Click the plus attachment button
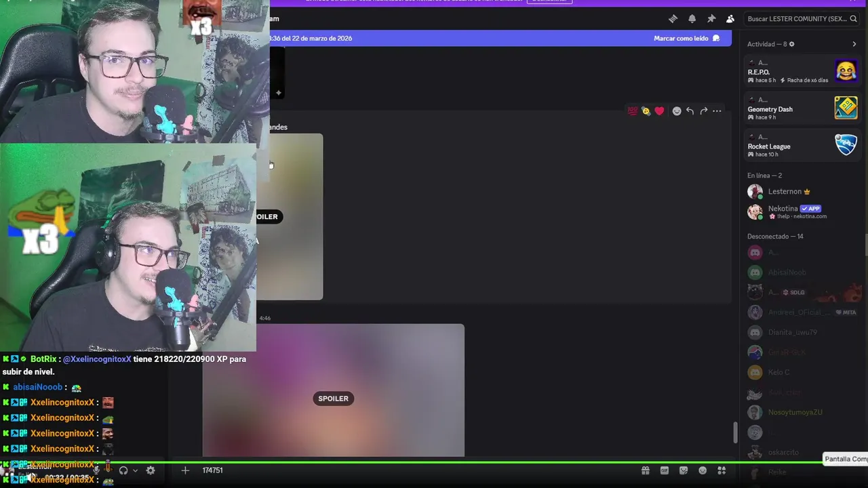Viewport: 868px width, 488px height. (185, 470)
